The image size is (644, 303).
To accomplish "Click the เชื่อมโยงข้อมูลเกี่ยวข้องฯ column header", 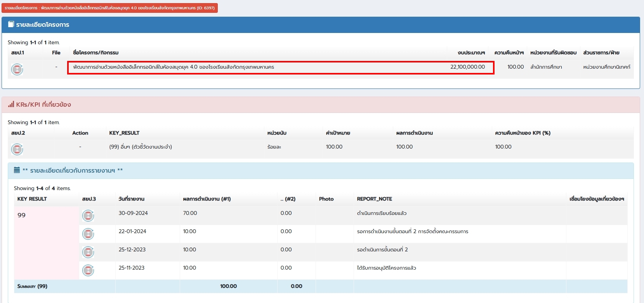I will click(x=597, y=199).
